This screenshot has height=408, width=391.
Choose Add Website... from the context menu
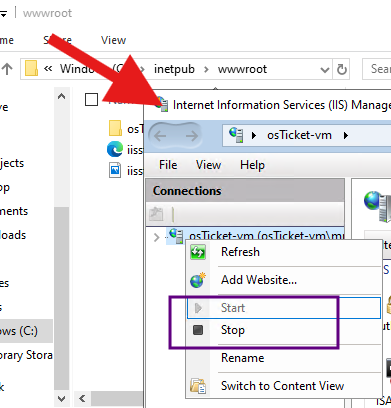[284, 280]
